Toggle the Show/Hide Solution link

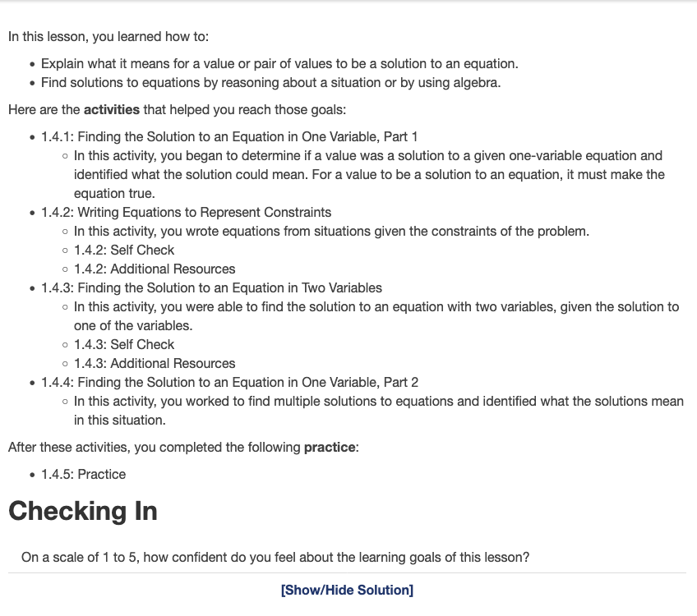tap(347, 590)
